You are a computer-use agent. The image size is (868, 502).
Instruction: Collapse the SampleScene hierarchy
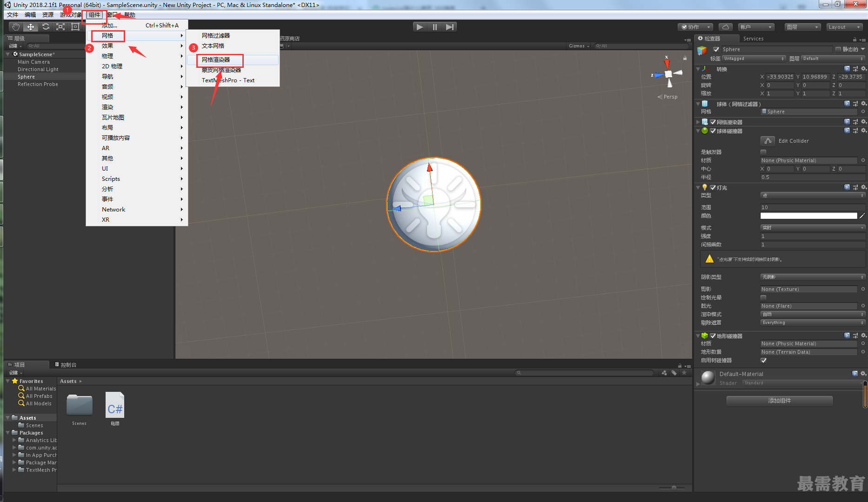click(x=8, y=54)
